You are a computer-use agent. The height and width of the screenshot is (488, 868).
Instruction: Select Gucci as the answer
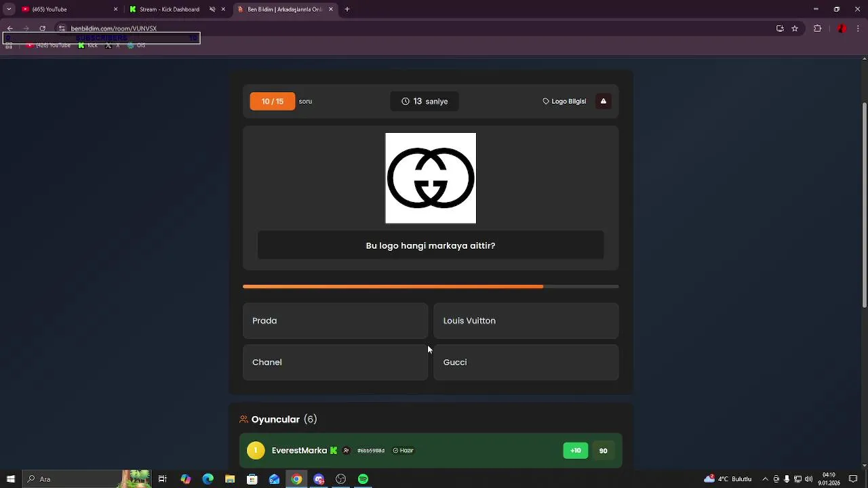click(x=526, y=362)
